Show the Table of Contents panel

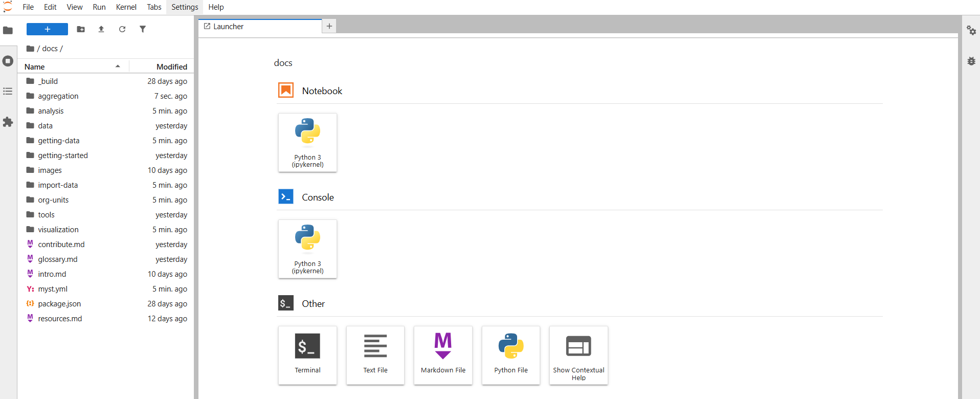(x=8, y=91)
